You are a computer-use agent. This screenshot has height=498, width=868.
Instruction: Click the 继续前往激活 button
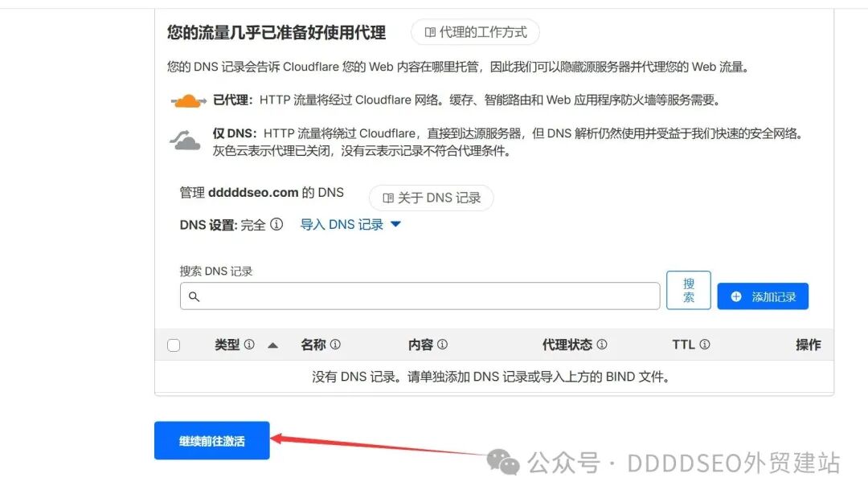click(x=212, y=440)
